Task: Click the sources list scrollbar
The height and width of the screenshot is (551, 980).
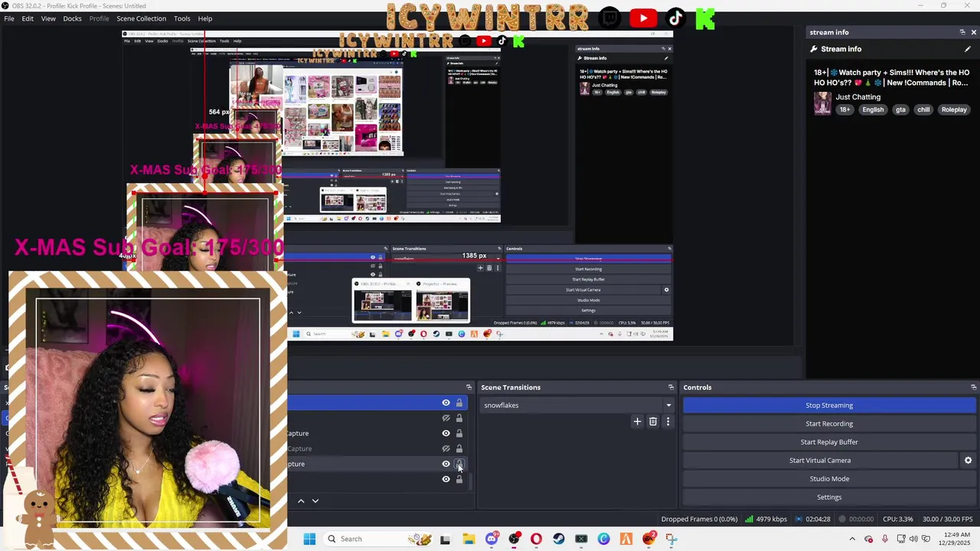Action: tap(471, 481)
